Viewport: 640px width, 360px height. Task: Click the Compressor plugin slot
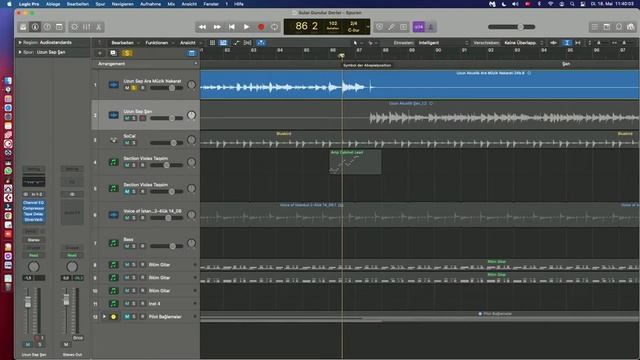(x=33, y=209)
